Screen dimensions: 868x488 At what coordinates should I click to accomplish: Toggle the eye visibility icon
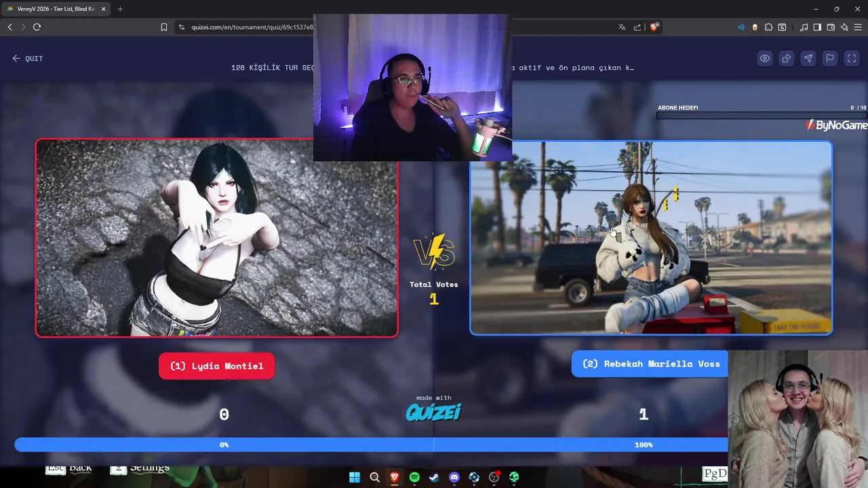click(x=765, y=58)
